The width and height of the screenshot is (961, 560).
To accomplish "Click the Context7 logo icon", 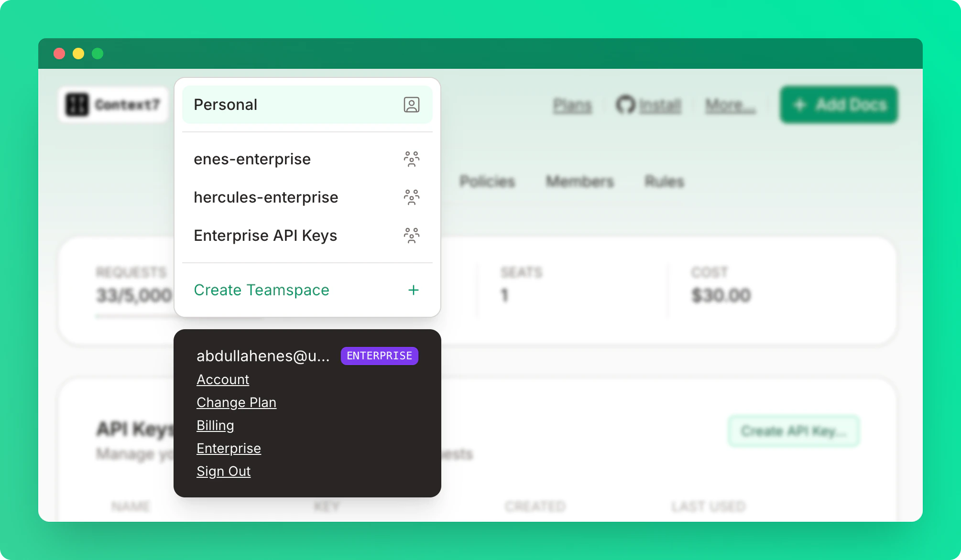I will pyautogui.click(x=78, y=104).
